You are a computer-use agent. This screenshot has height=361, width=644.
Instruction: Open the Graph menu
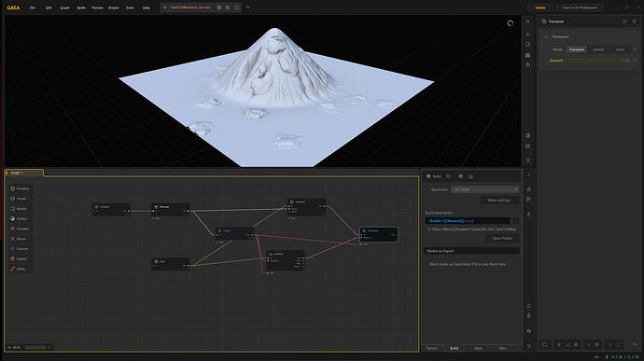pyautogui.click(x=65, y=7)
